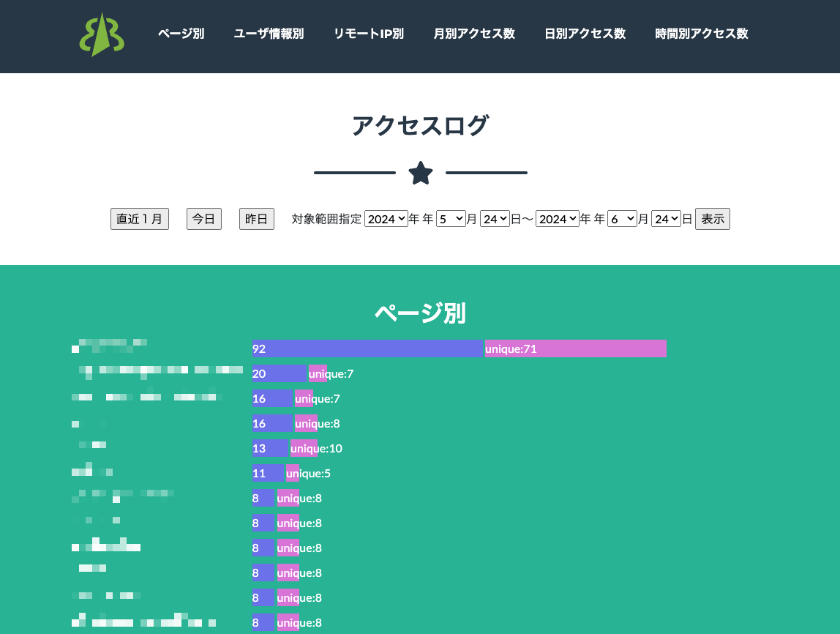
Task: Go to ユーザ情報別 menu item
Action: point(269,34)
